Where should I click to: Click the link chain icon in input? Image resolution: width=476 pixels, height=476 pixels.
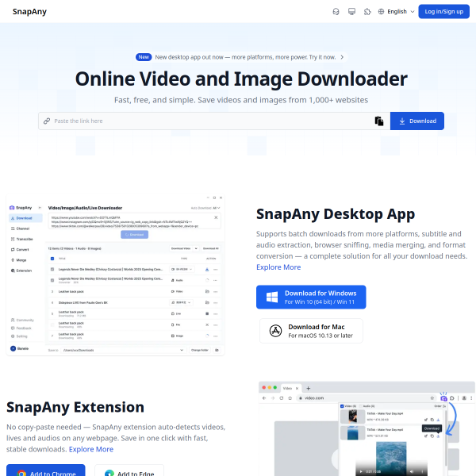[47, 121]
